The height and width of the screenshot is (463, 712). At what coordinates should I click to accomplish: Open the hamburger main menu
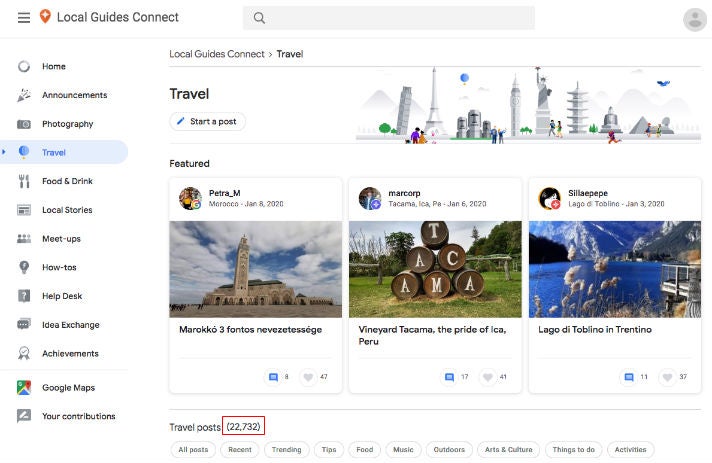tap(23, 17)
